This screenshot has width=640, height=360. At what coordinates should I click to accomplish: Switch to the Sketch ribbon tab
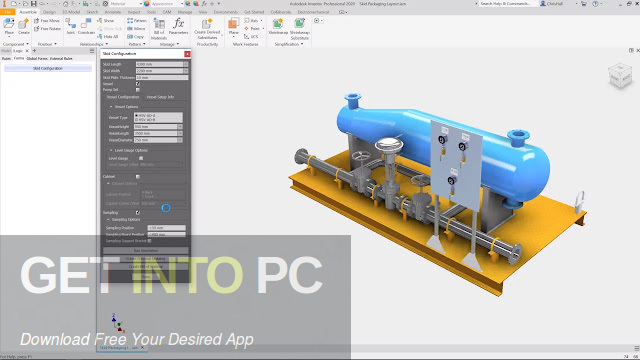92,12
